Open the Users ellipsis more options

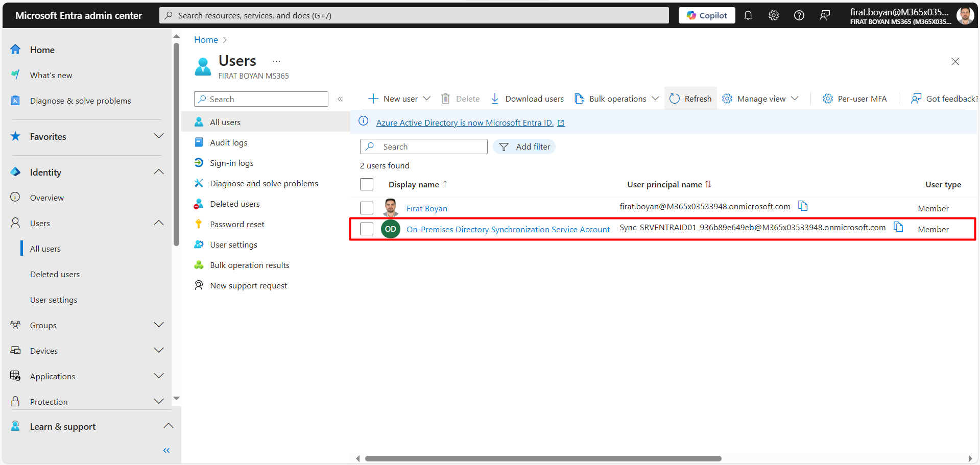click(x=276, y=61)
